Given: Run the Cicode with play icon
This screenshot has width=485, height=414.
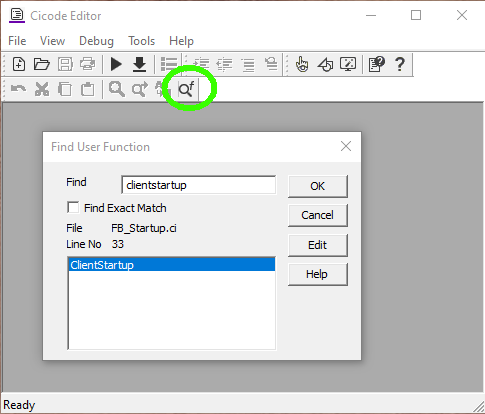Looking at the screenshot, I should pyautogui.click(x=116, y=64).
